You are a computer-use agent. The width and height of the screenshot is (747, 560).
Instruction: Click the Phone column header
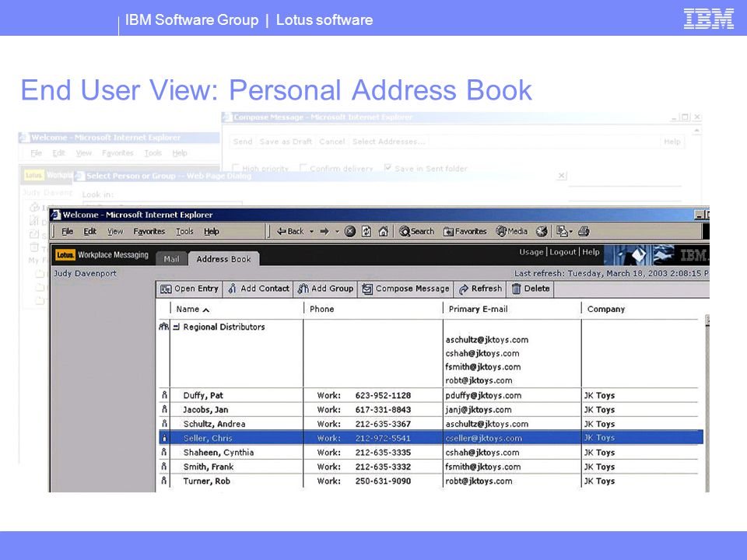tap(322, 309)
